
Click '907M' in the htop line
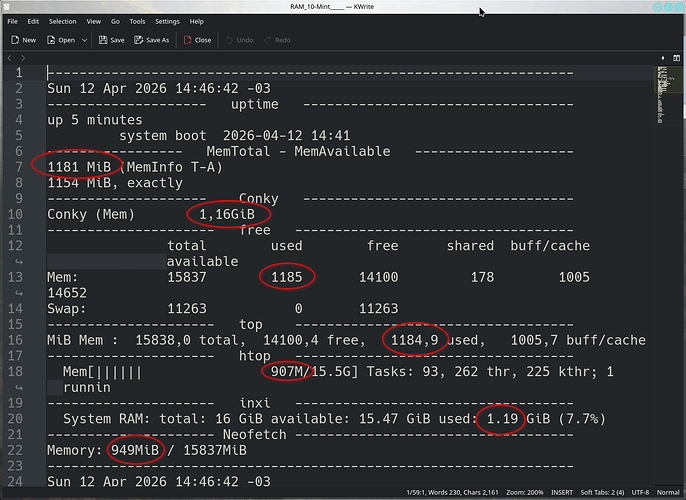click(x=287, y=372)
